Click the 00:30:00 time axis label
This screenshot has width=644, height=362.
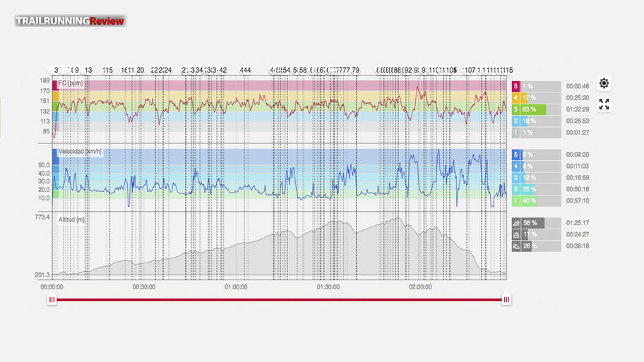pos(144,287)
